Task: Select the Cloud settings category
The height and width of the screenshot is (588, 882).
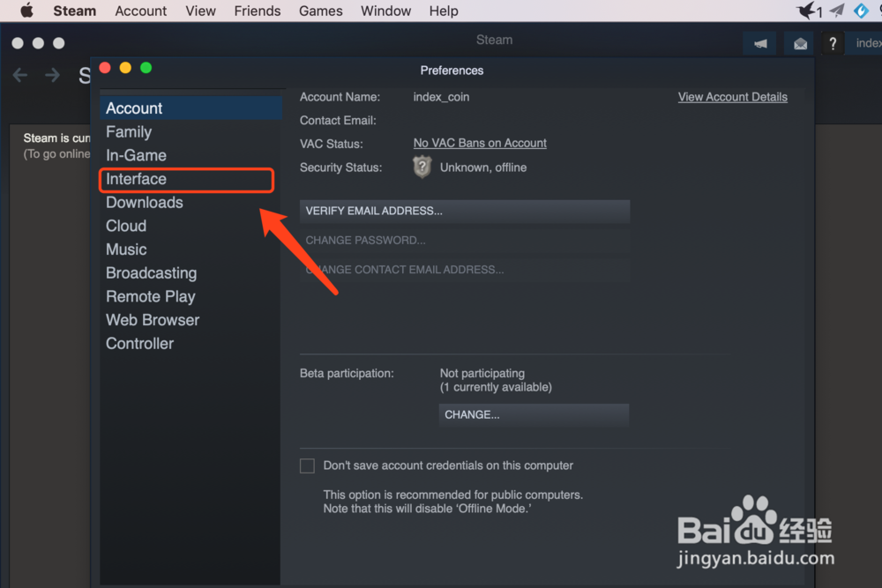Action: pyautogui.click(x=191, y=226)
